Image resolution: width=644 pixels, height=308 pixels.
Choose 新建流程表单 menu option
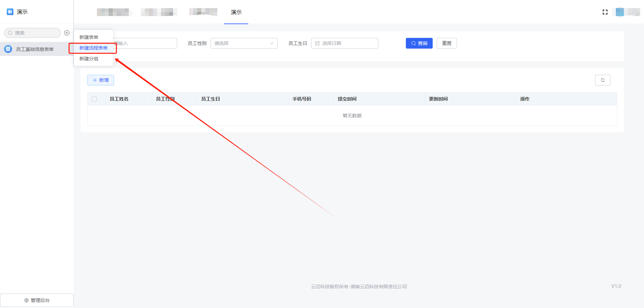pyautogui.click(x=93, y=48)
